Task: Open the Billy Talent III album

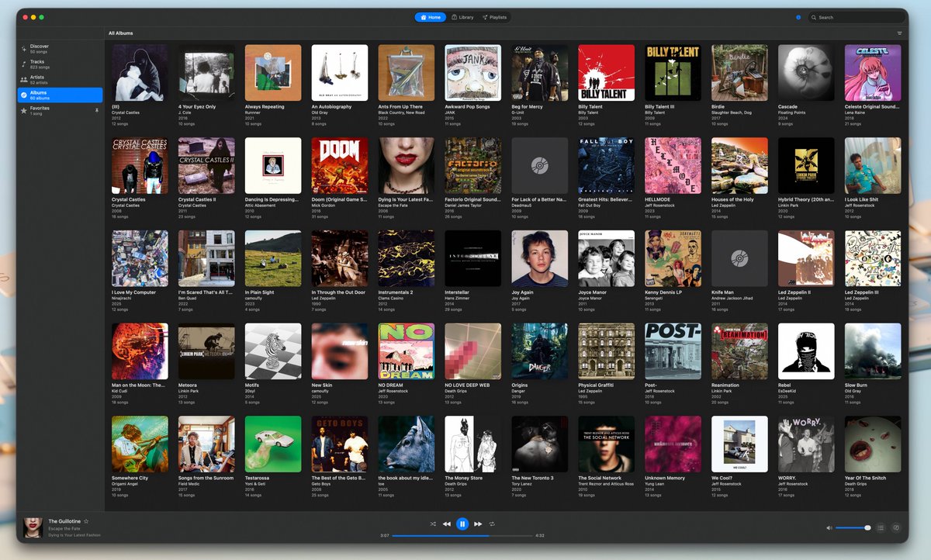Action: (x=673, y=72)
